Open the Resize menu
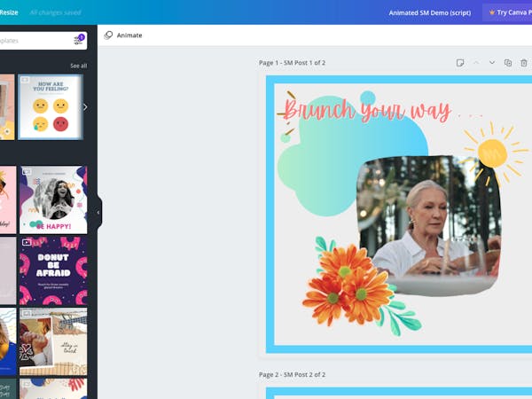Image resolution: width=532 pixels, height=399 pixels. 9,12
